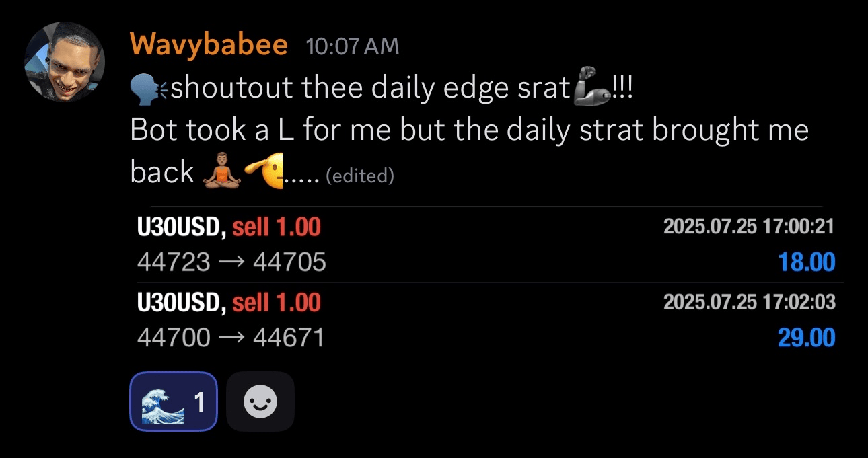
Task: Click the (edited) label
Action: pyautogui.click(x=359, y=176)
